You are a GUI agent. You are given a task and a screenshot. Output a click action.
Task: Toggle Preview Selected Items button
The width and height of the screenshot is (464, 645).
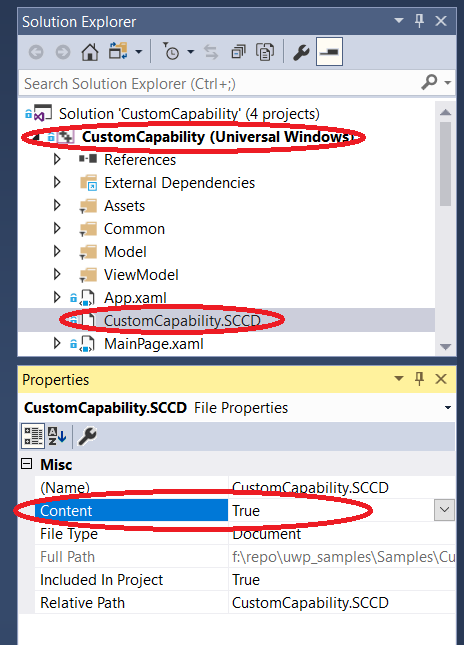329,51
